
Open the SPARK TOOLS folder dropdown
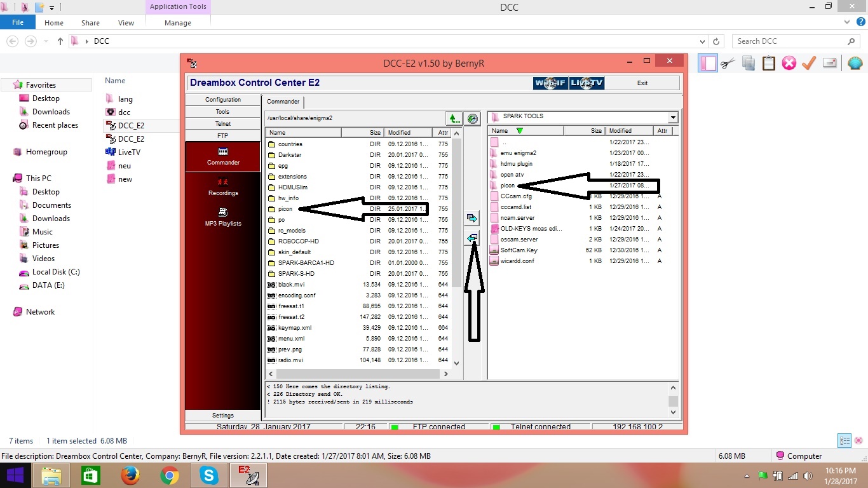[x=672, y=118]
